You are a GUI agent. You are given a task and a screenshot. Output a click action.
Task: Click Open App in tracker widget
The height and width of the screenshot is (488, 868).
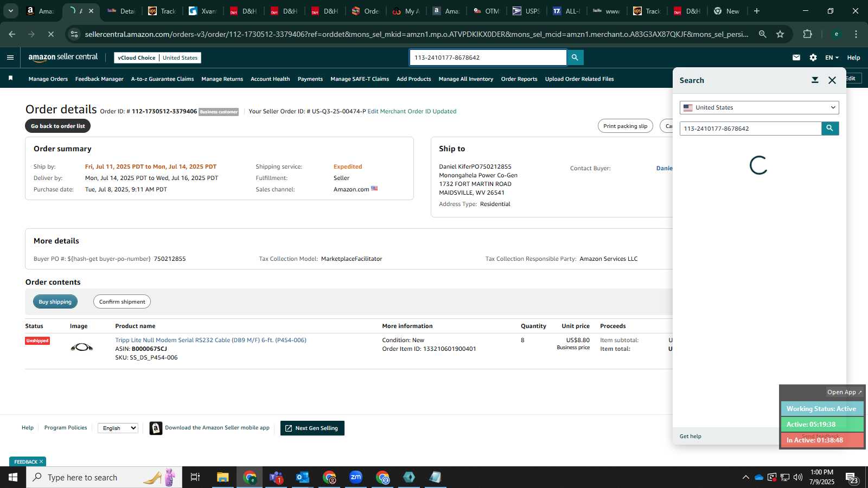click(844, 392)
